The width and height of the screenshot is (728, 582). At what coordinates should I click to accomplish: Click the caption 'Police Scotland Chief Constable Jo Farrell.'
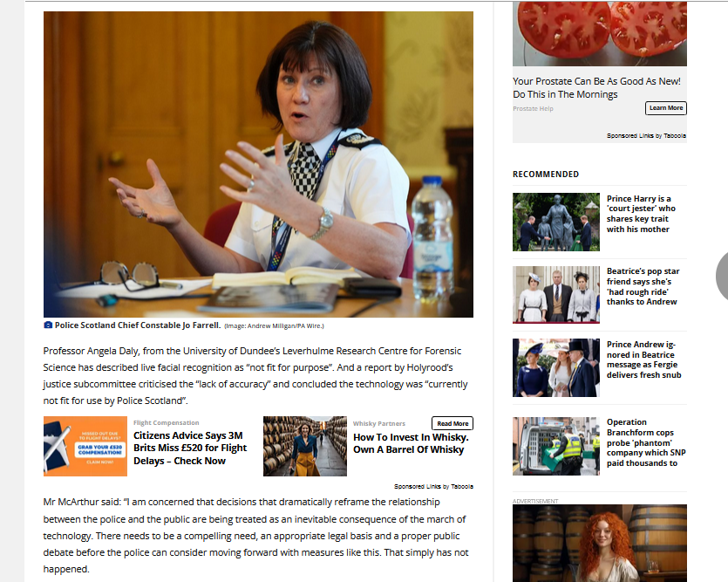click(138, 325)
